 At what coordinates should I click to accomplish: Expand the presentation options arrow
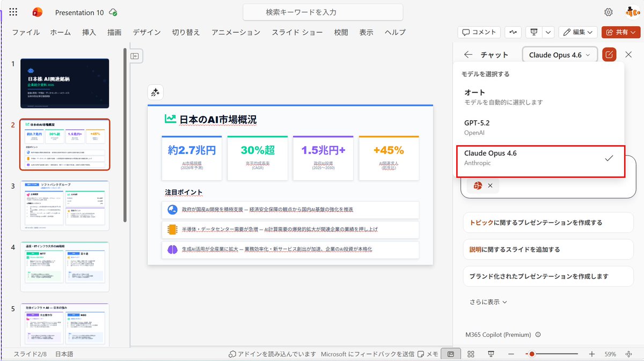click(x=548, y=32)
